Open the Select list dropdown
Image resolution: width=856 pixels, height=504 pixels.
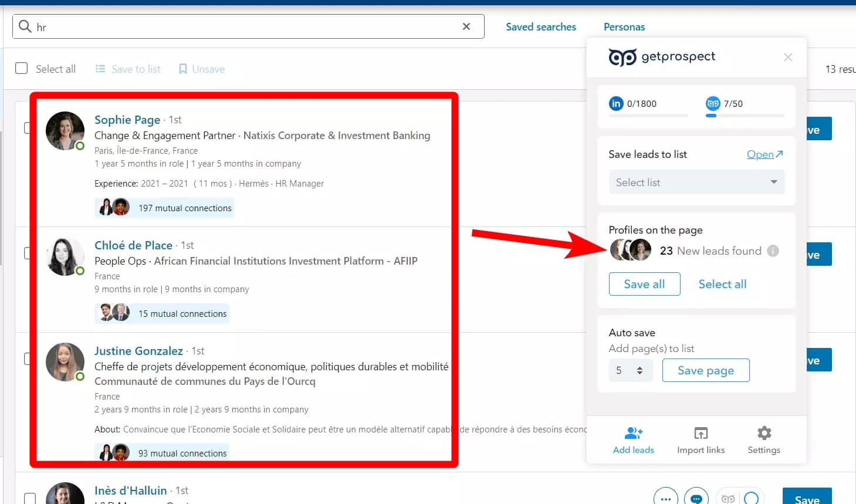pos(696,182)
